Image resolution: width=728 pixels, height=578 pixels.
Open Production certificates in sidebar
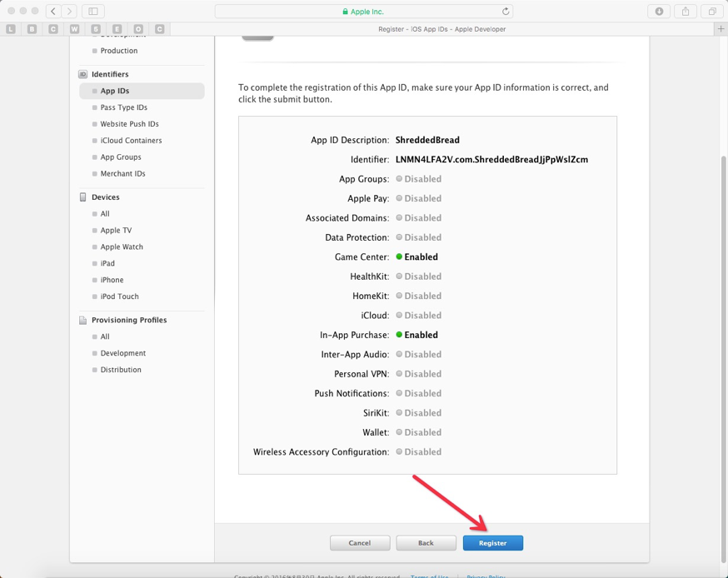[x=119, y=51]
